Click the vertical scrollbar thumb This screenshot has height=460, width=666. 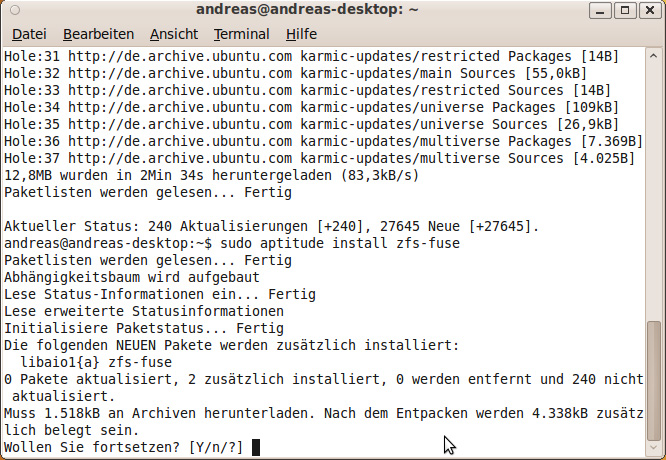[654, 381]
